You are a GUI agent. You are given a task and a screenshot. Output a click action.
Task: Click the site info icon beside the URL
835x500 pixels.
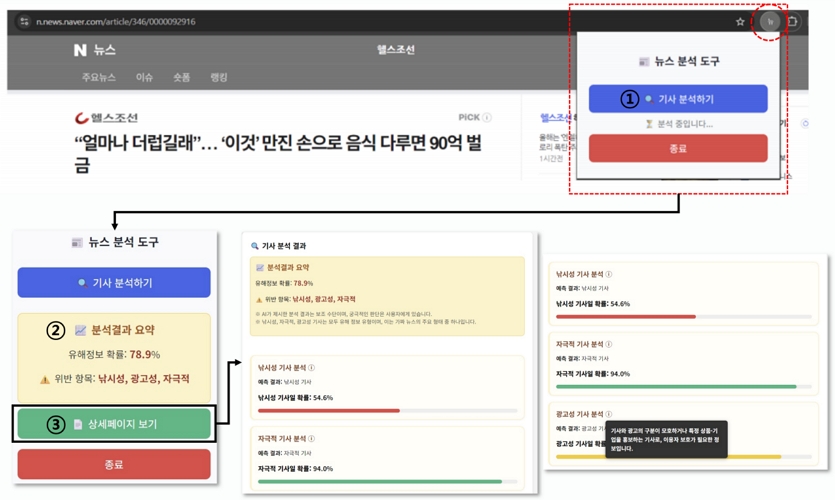click(x=24, y=21)
